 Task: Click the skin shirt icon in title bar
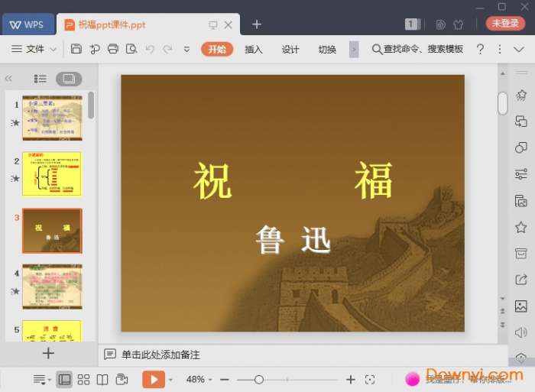pos(459,24)
